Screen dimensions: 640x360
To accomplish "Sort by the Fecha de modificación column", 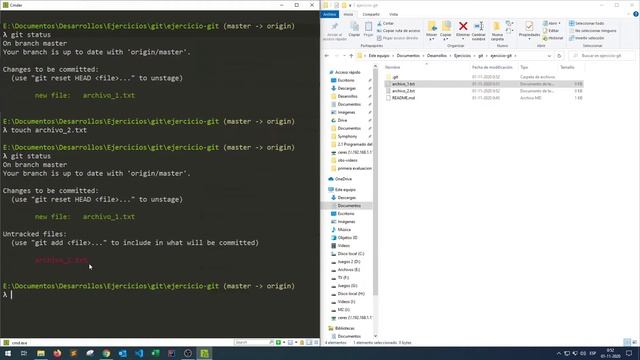I will pos(492,67).
